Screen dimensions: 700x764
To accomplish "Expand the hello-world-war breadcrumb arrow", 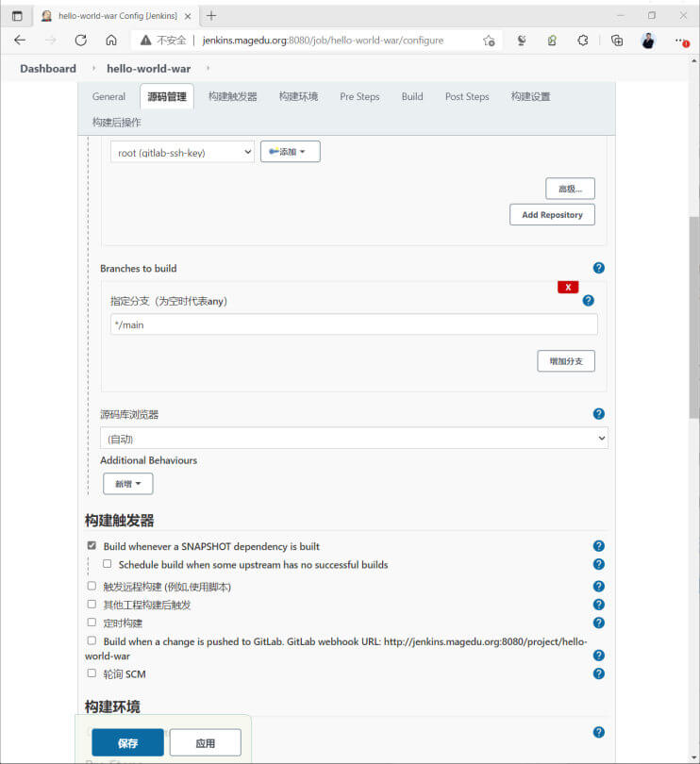I will (x=208, y=69).
